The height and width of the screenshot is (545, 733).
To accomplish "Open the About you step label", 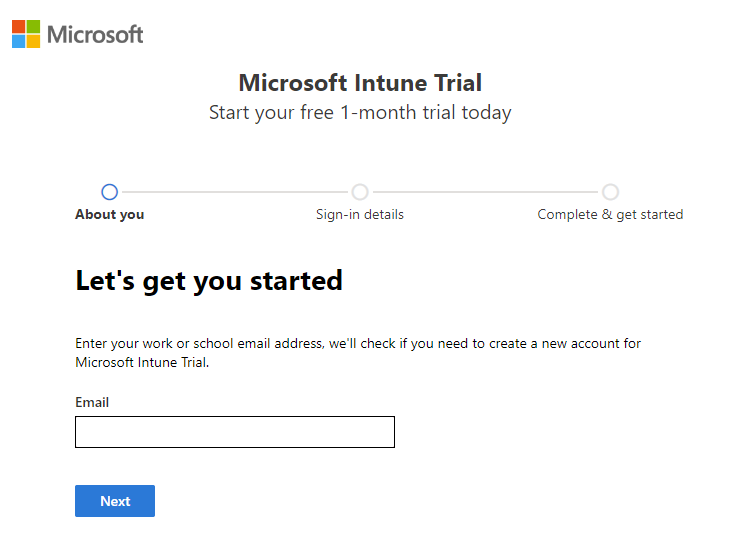I will pos(110,214).
